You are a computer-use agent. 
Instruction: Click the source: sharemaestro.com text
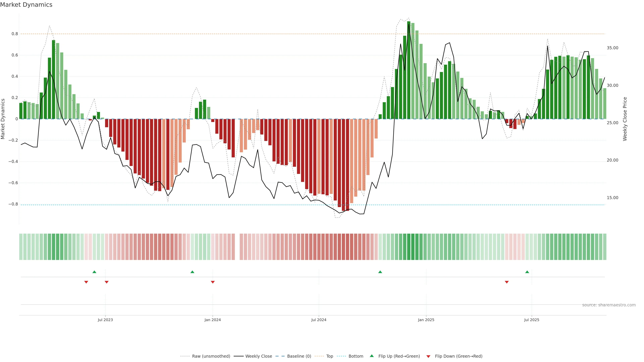click(x=609, y=305)
